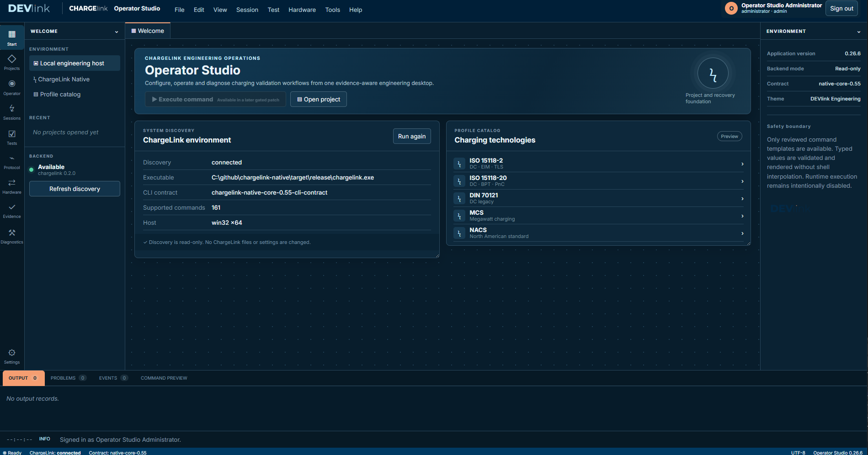Open the View menu

point(220,10)
